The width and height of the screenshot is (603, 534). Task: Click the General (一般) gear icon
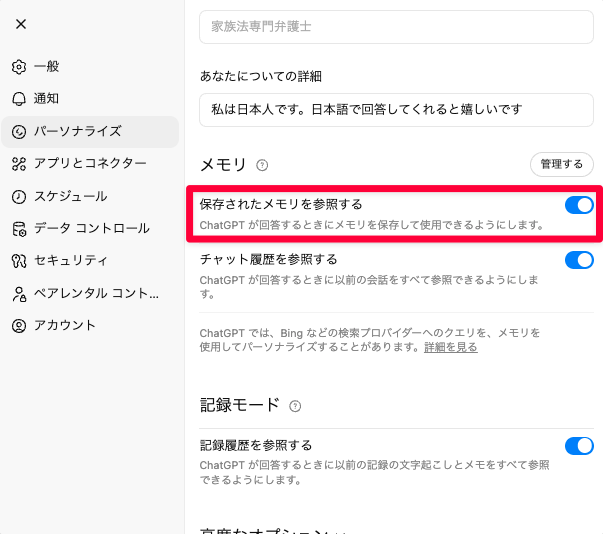(x=19, y=67)
